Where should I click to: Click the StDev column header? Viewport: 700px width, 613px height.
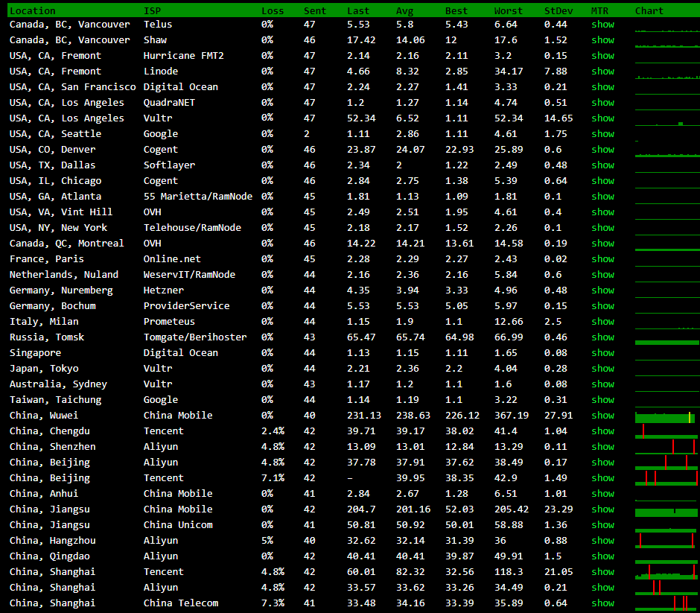click(x=559, y=10)
